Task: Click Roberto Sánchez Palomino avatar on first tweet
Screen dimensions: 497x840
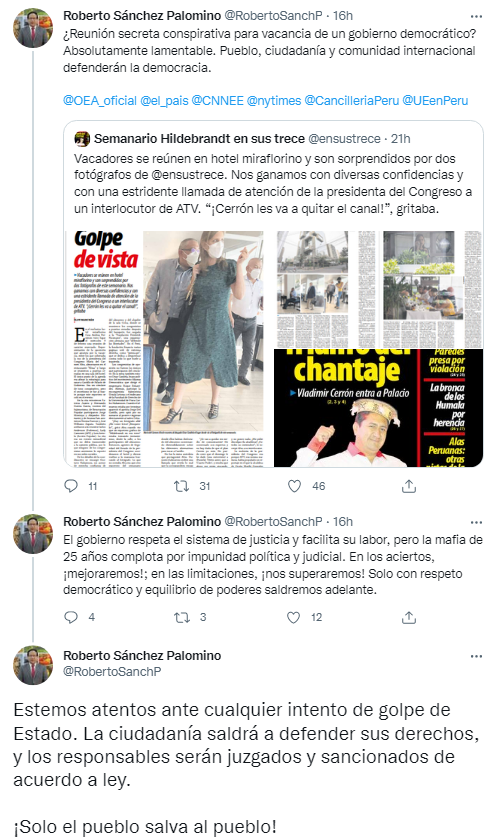Action: pyautogui.click(x=33, y=28)
